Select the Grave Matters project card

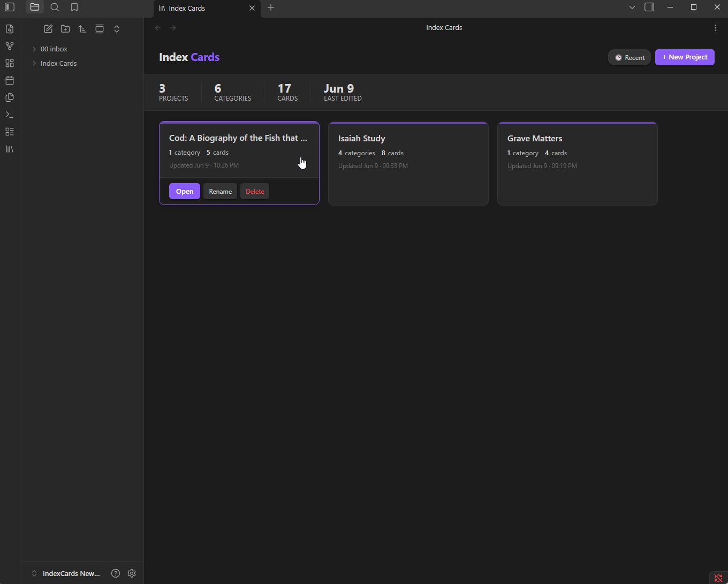[x=578, y=163]
